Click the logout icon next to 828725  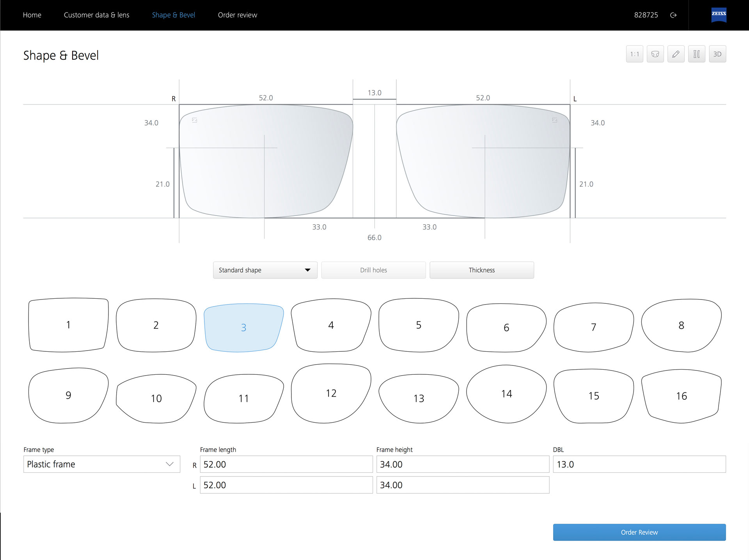click(673, 15)
